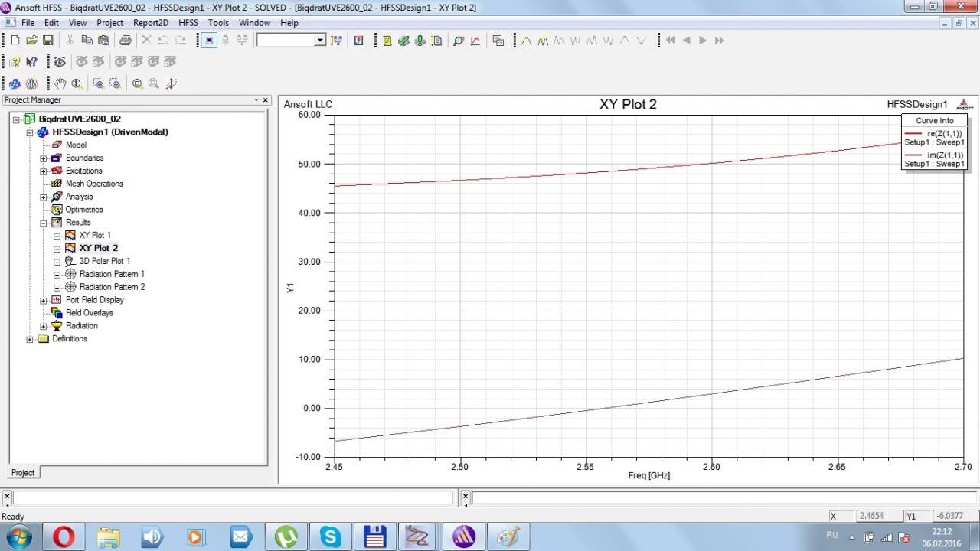Click the eye visibility icon in toolbar
The image size is (980, 551).
pos(59,62)
